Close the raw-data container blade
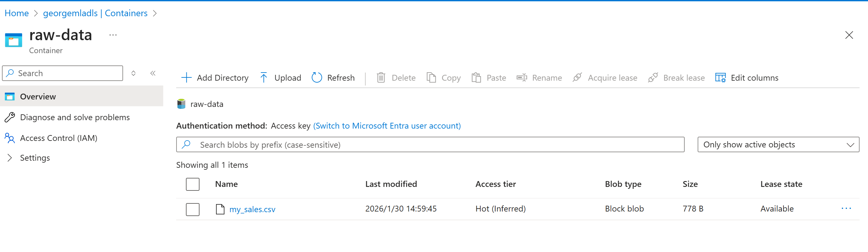 click(x=849, y=35)
